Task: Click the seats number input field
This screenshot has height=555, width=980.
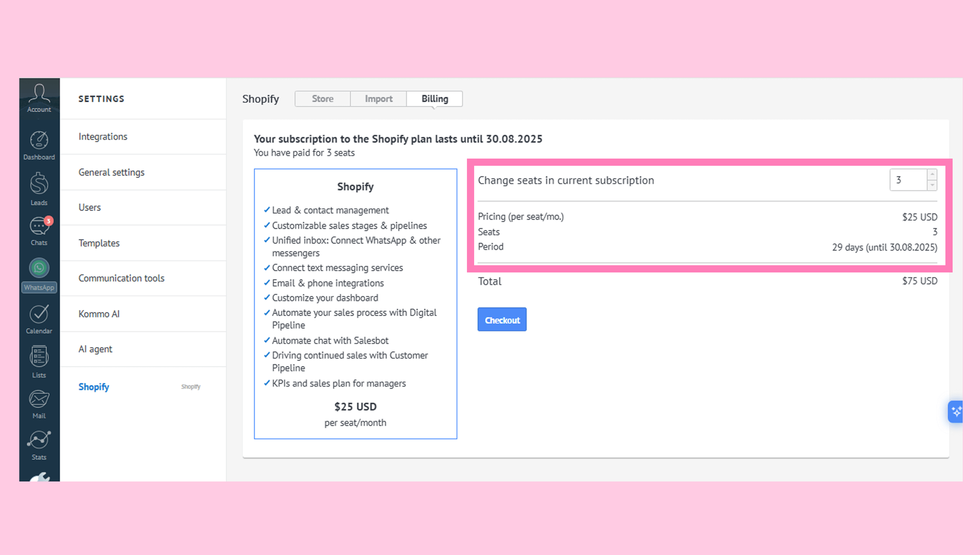Action: [x=908, y=180]
